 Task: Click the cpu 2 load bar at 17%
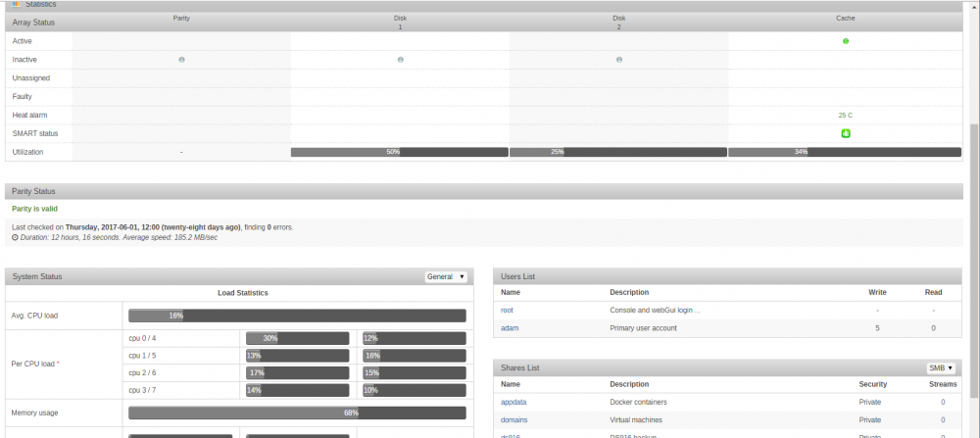pyautogui.click(x=298, y=373)
